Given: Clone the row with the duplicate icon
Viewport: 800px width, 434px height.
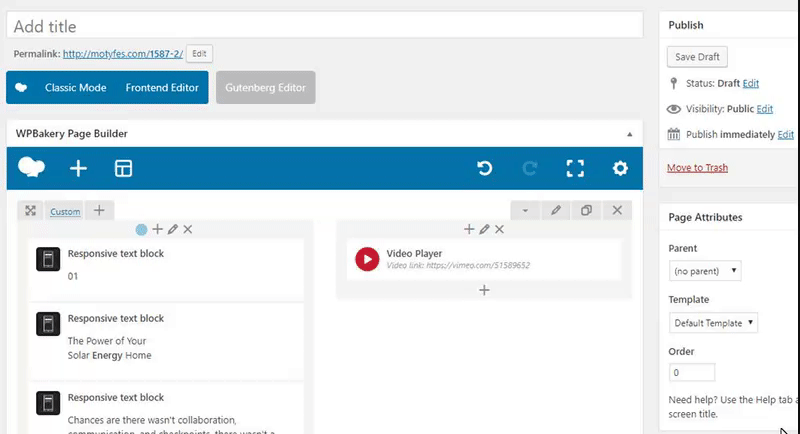Looking at the screenshot, I should 586,210.
